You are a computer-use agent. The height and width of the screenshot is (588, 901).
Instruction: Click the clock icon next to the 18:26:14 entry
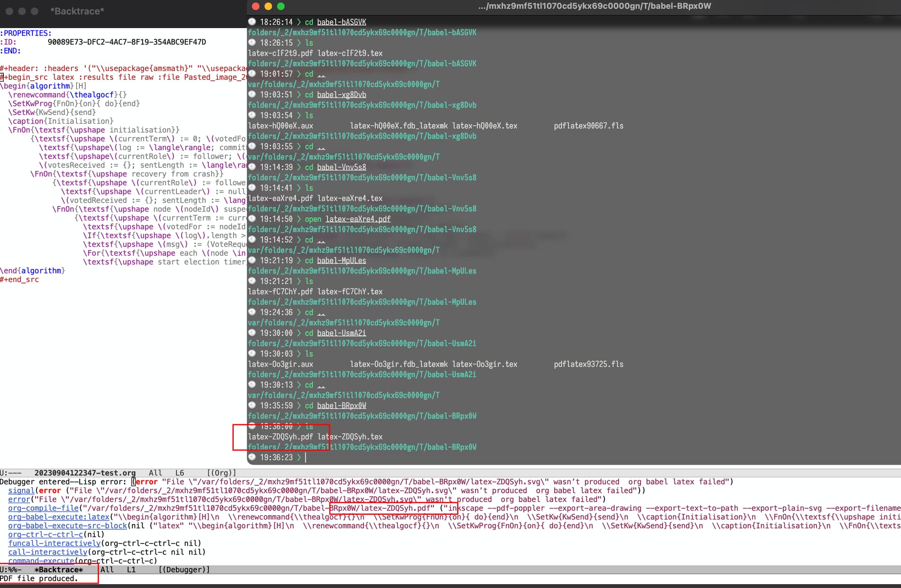[x=251, y=22]
